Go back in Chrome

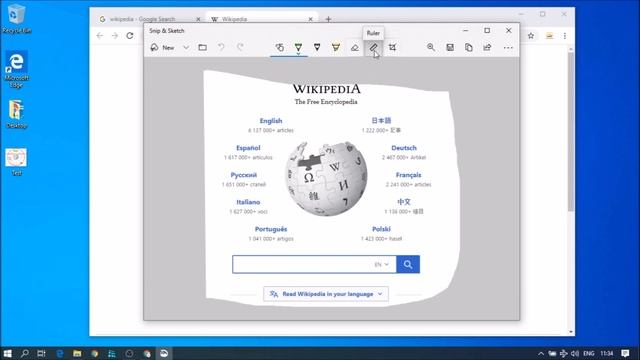[x=100, y=36]
